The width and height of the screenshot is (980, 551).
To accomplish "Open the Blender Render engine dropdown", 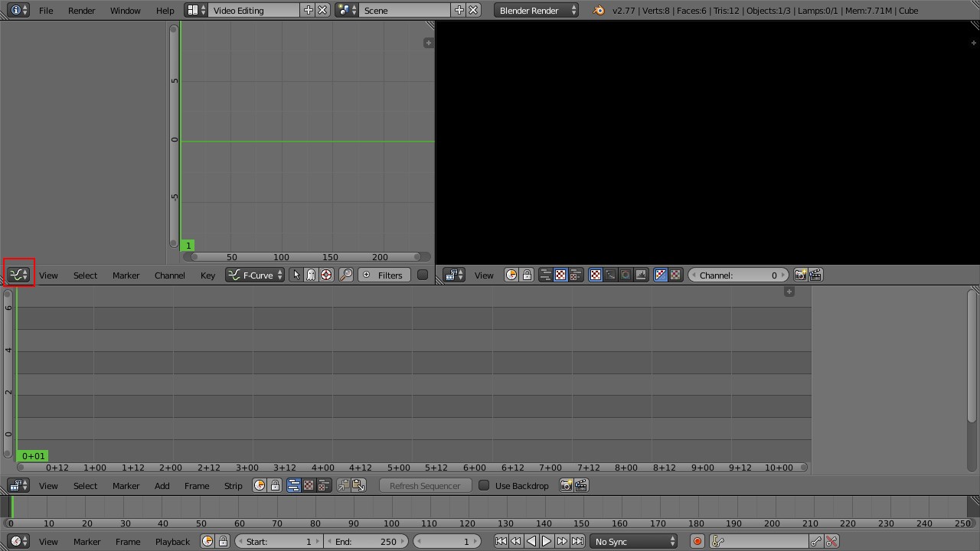I will point(537,11).
